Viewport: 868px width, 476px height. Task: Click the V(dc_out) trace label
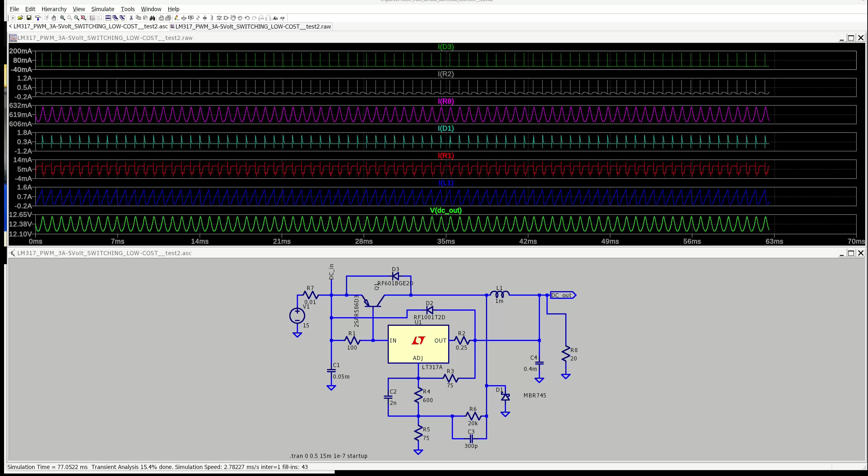tap(445, 210)
